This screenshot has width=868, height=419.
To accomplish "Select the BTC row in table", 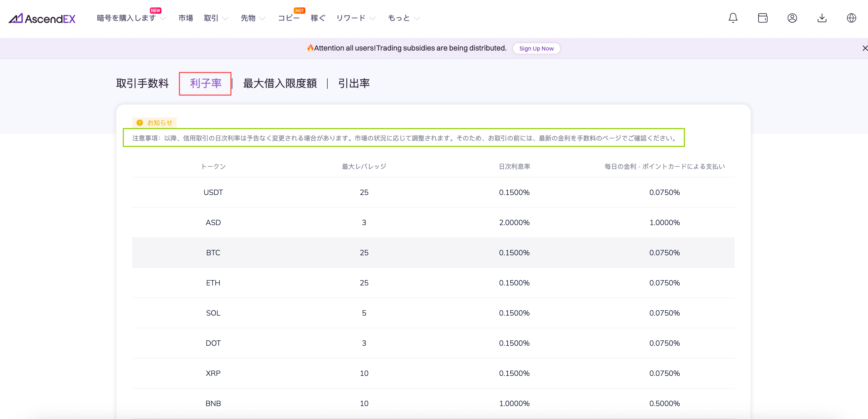I will (213, 253).
